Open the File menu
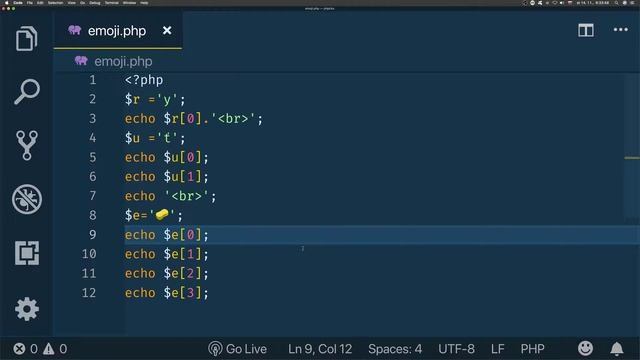The height and width of the screenshot is (360, 640). click(29, 3)
